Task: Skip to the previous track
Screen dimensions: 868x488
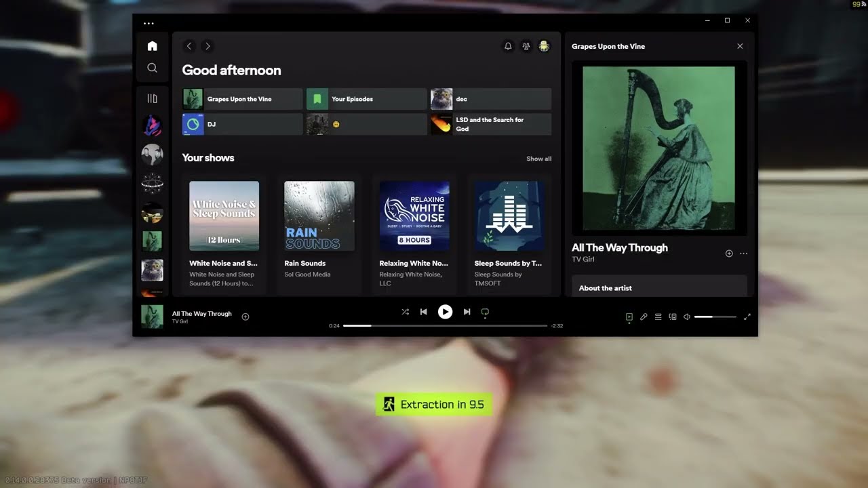Action: 424,312
